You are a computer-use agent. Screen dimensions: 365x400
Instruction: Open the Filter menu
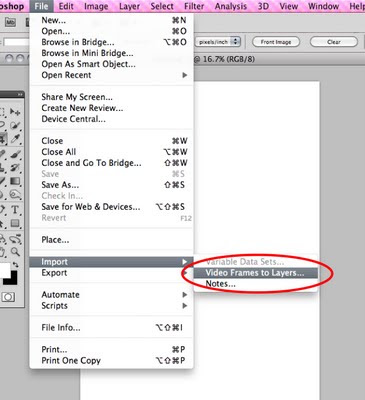pos(194,6)
